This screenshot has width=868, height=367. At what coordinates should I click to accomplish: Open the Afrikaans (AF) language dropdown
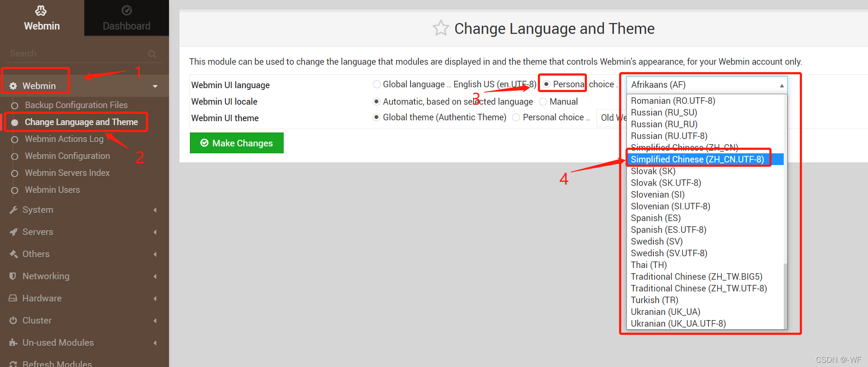[707, 85]
